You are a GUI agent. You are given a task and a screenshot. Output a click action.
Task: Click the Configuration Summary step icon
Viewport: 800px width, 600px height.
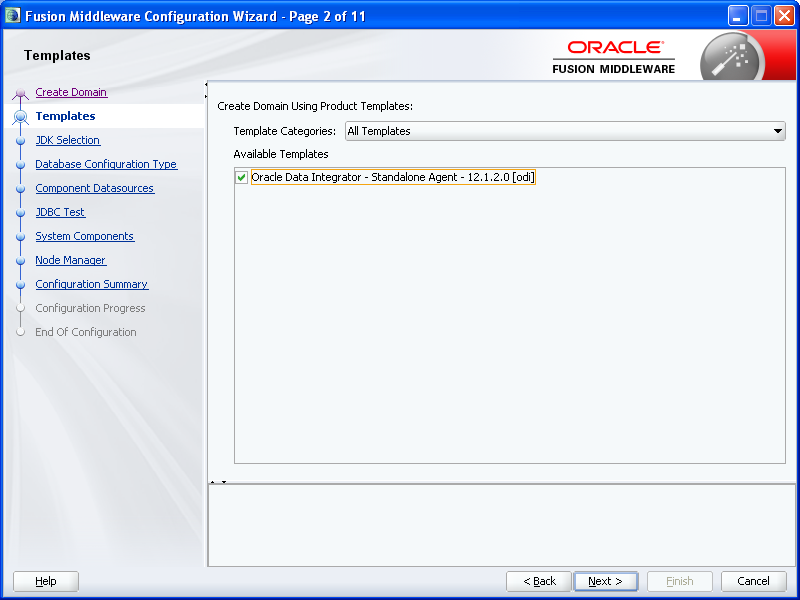tap(22, 284)
